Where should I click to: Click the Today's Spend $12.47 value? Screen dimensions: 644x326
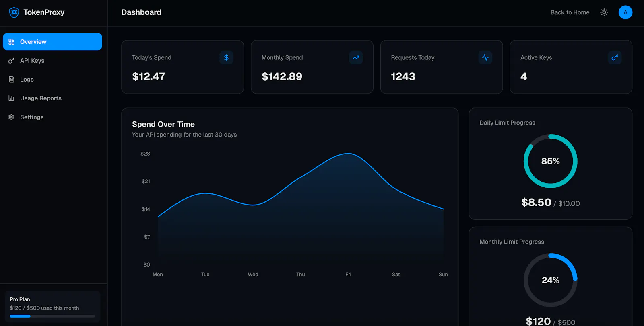[x=149, y=76]
